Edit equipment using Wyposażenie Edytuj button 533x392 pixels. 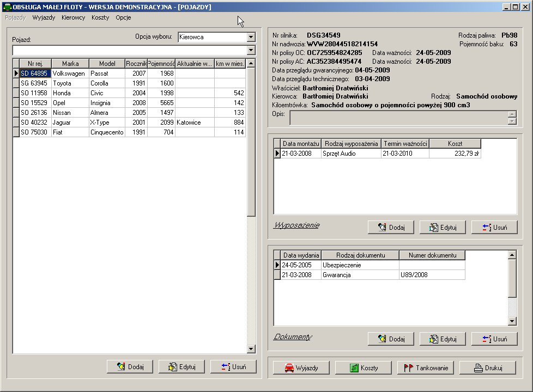tap(443, 227)
